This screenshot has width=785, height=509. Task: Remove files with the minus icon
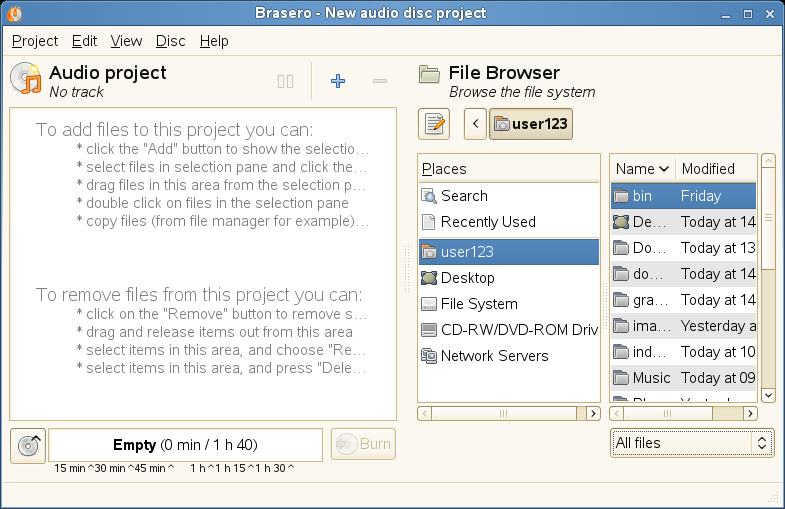(x=380, y=81)
